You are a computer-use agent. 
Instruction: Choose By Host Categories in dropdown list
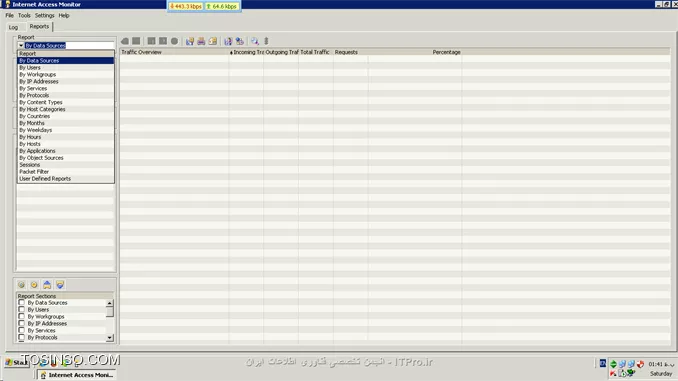tap(66, 109)
